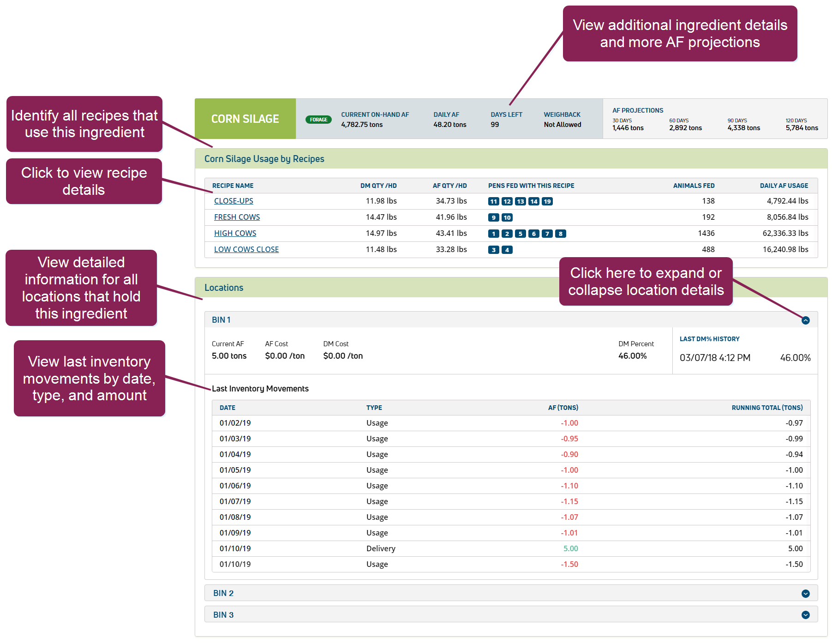Click the Recipe Name column header
The width and height of the screenshot is (832, 644).
click(233, 186)
